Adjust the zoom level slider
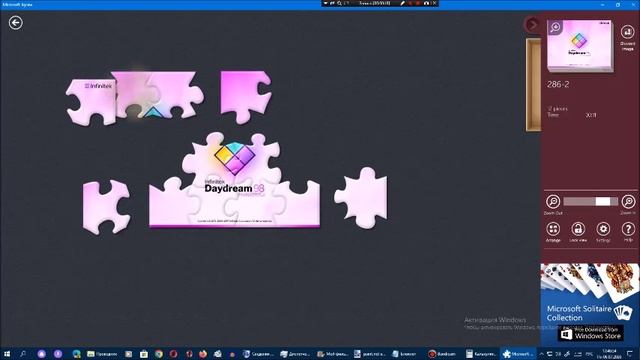The image size is (640, 360). [590, 201]
